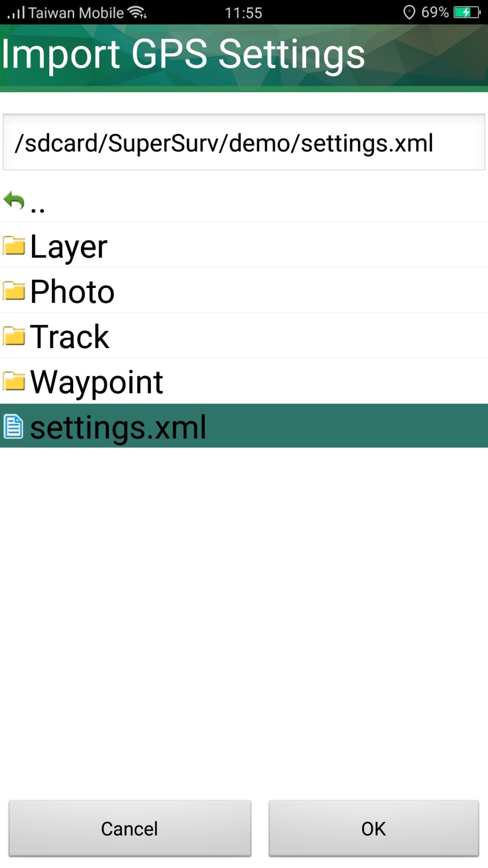Tap the location pin status icon
The image size is (488, 868).
click(x=409, y=12)
